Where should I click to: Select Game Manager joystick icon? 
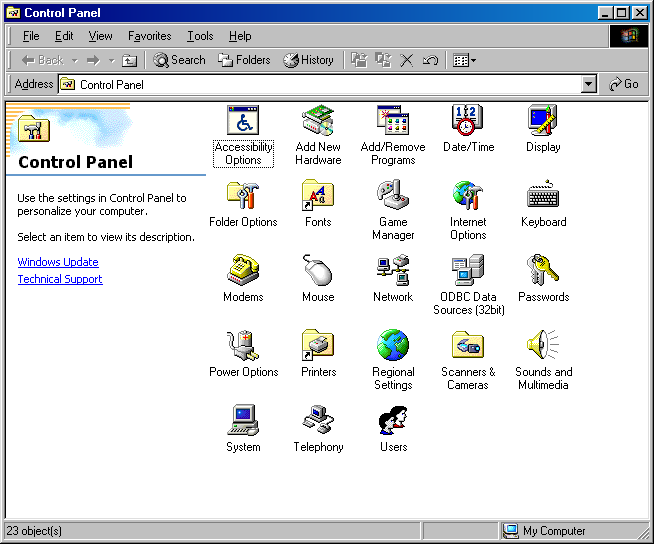393,195
